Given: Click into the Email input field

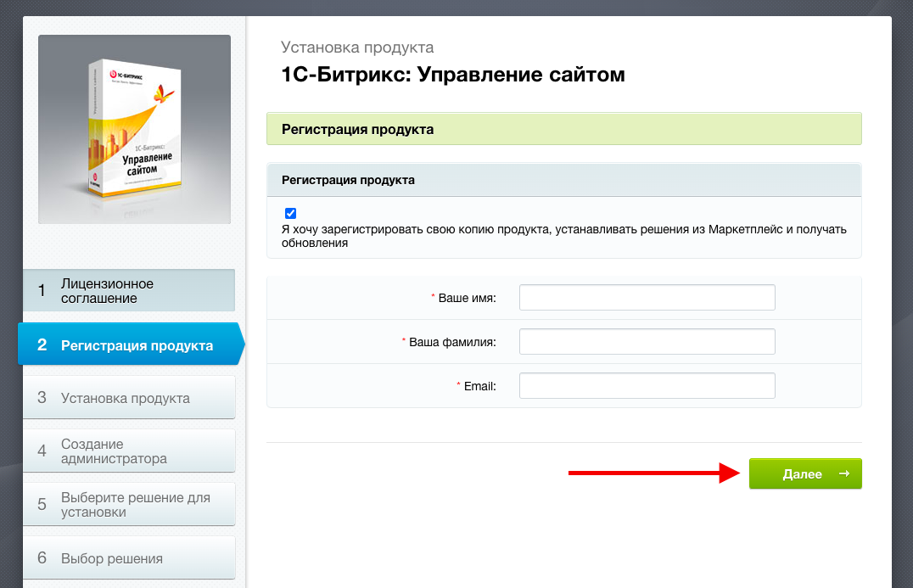Looking at the screenshot, I should click(x=647, y=385).
